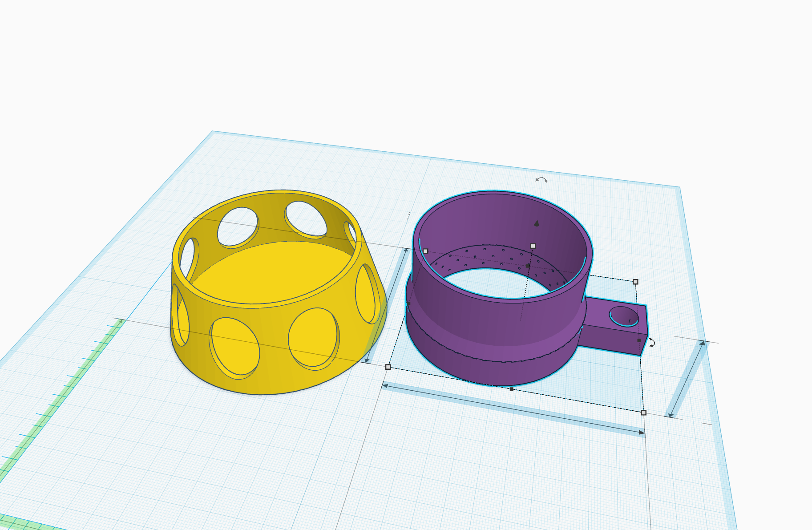Click the long length dimension arrow below the purple cup
The image size is (812, 530).
[x=513, y=409]
